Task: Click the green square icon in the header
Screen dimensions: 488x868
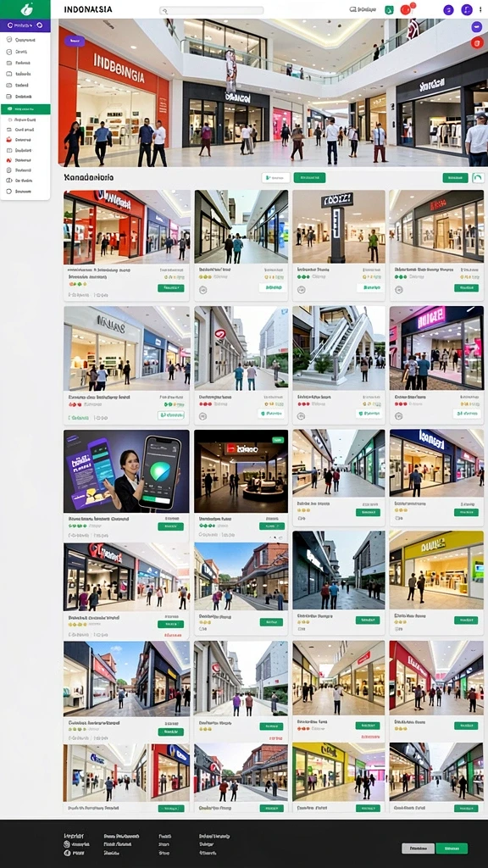Action: 390,9
